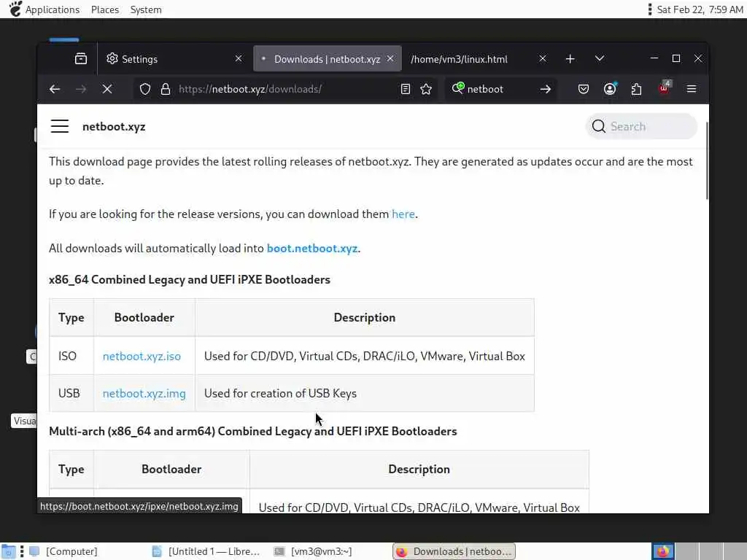Viewport: 747px width, 560px height.
Task: Open the Applications menu
Action: [53, 9]
